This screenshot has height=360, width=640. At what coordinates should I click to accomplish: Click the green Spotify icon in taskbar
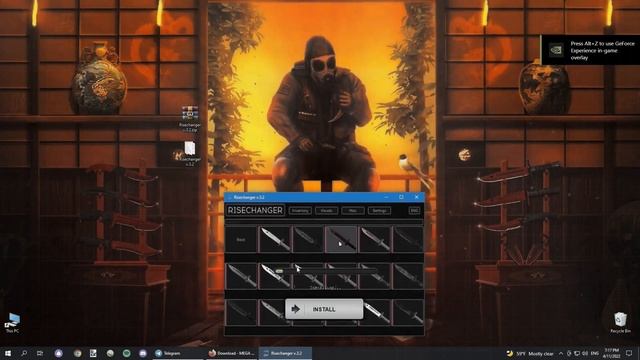tap(127, 353)
